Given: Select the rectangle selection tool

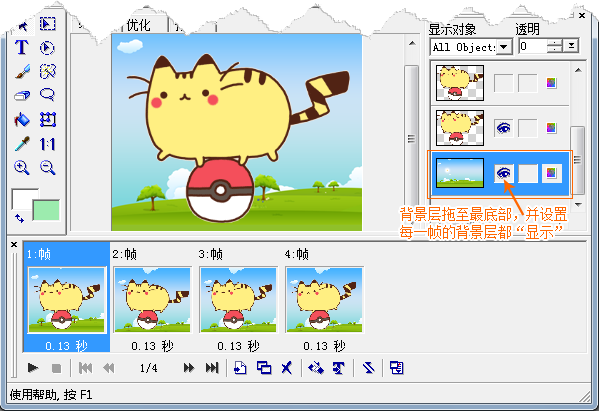Looking at the screenshot, I should pyautogui.click(x=47, y=24).
